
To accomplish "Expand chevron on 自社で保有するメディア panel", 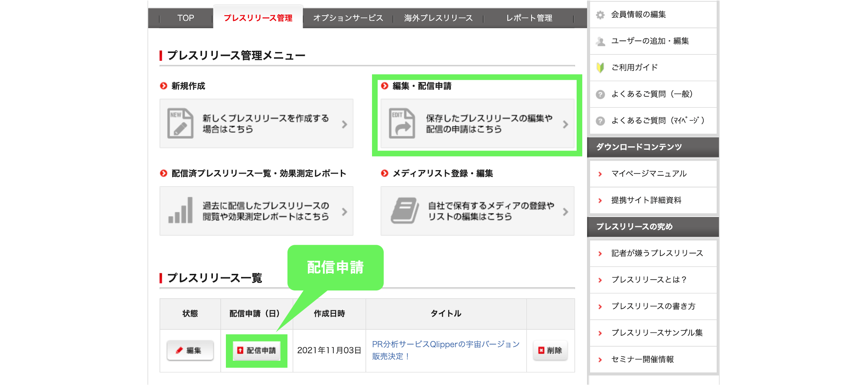I will coord(565,212).
